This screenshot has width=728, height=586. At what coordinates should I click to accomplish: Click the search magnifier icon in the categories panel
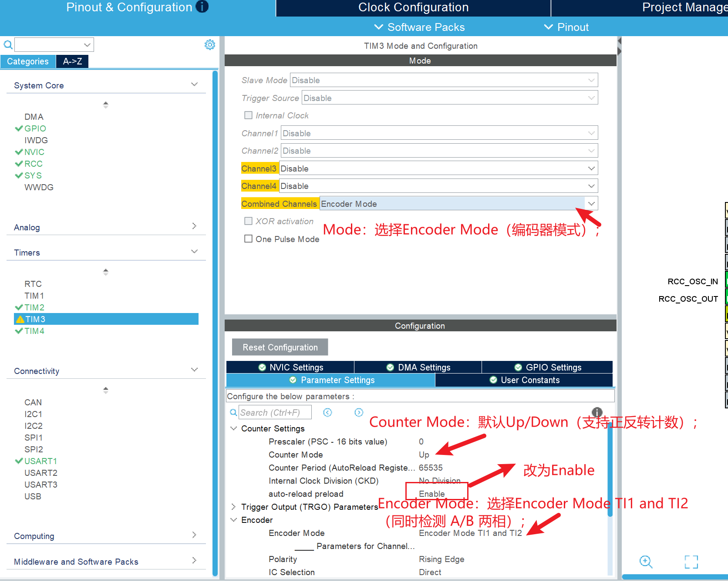tap(8, 45)
